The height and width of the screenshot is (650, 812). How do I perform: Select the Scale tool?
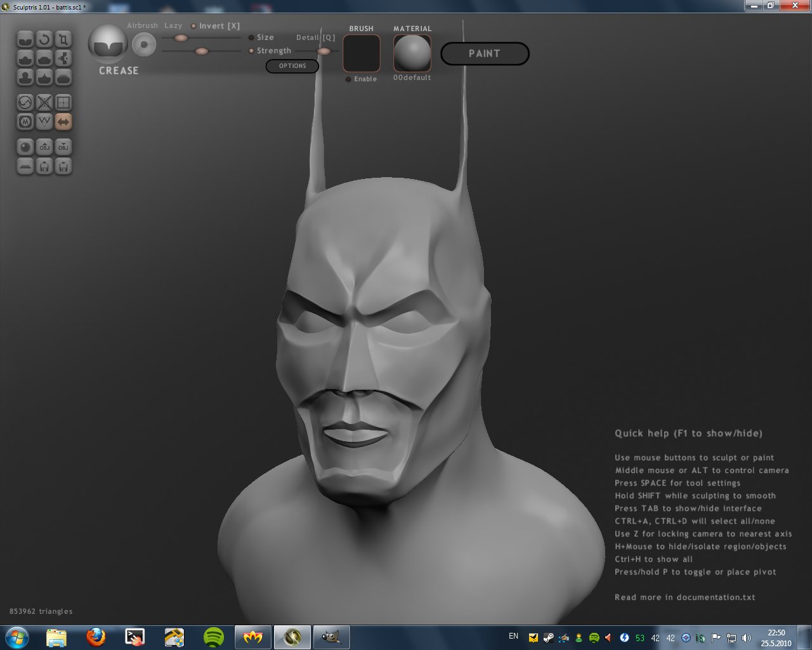[63, 39]
